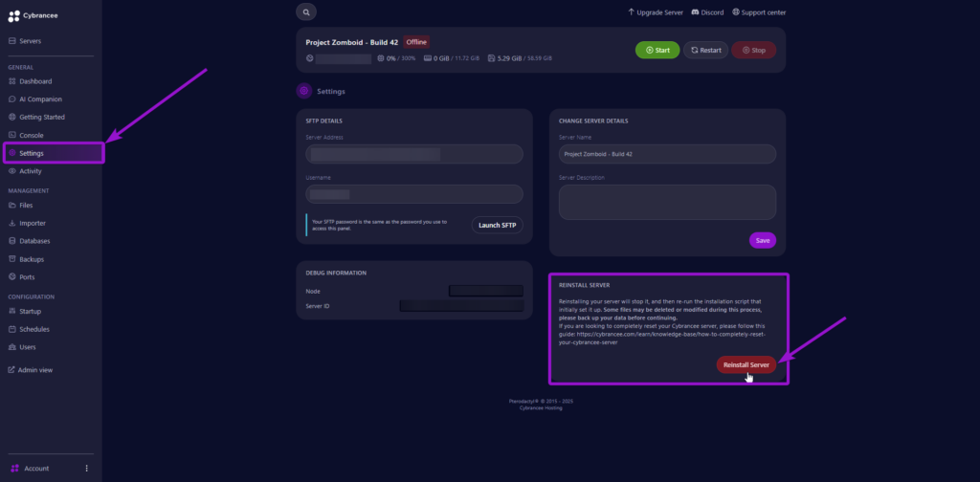Open the Backups section icon
Screen dimensions: 980x482
(x=12, y=259)
